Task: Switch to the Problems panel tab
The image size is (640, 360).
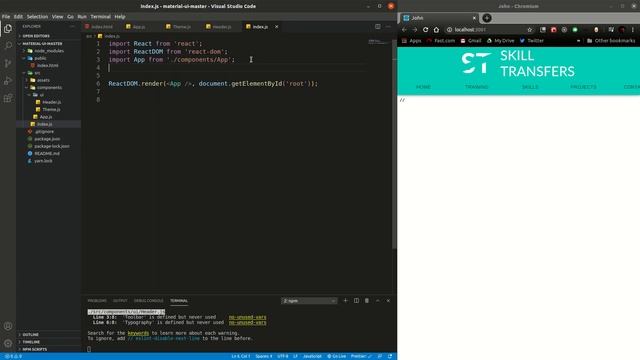Action: (97, 301)
